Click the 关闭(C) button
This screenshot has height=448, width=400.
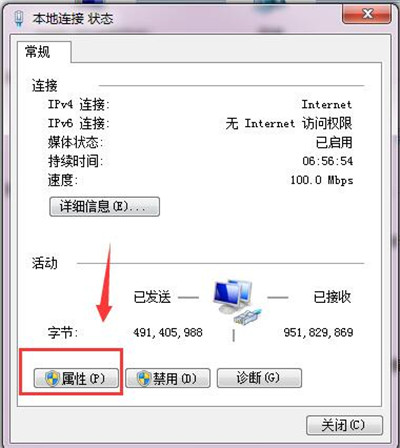point(344,425)
